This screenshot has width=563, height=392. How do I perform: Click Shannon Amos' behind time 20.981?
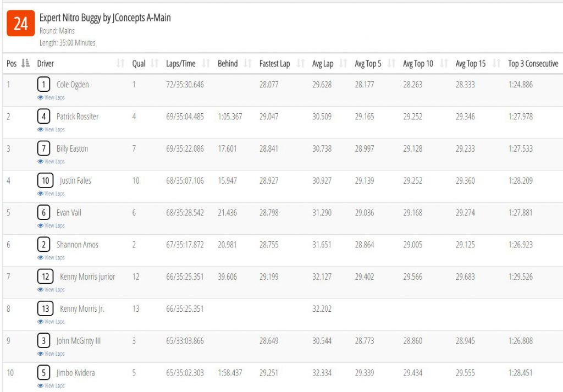227,245
